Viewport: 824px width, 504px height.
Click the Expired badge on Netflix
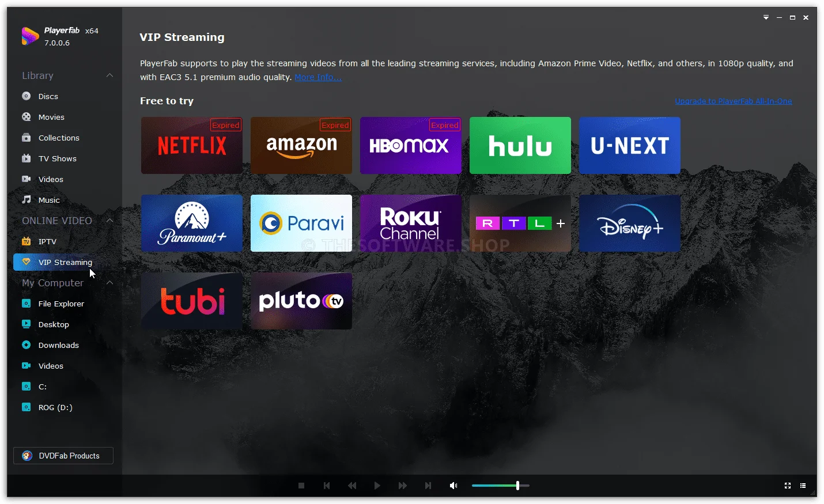226,125
